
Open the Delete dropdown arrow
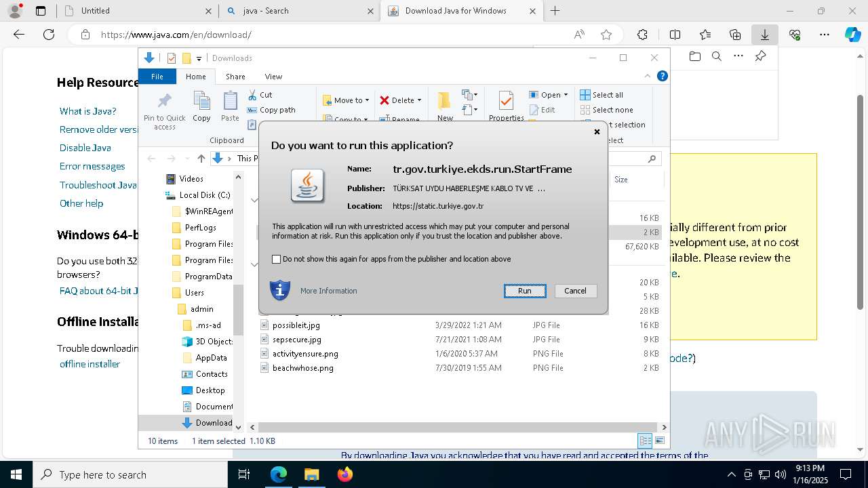[419, 100]
